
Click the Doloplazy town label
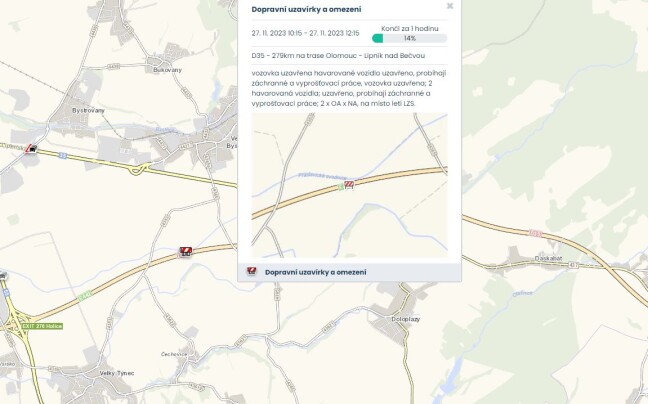[x=405, y=319]
